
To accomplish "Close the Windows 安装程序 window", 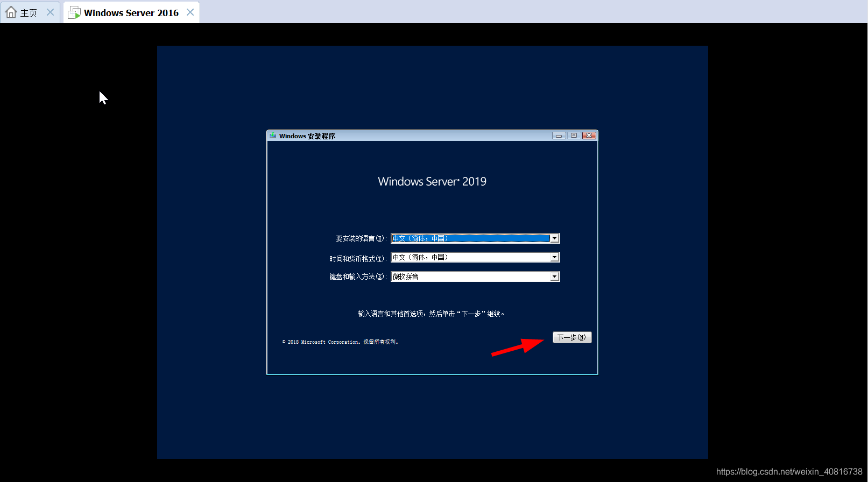I will [x=589, y=136].
